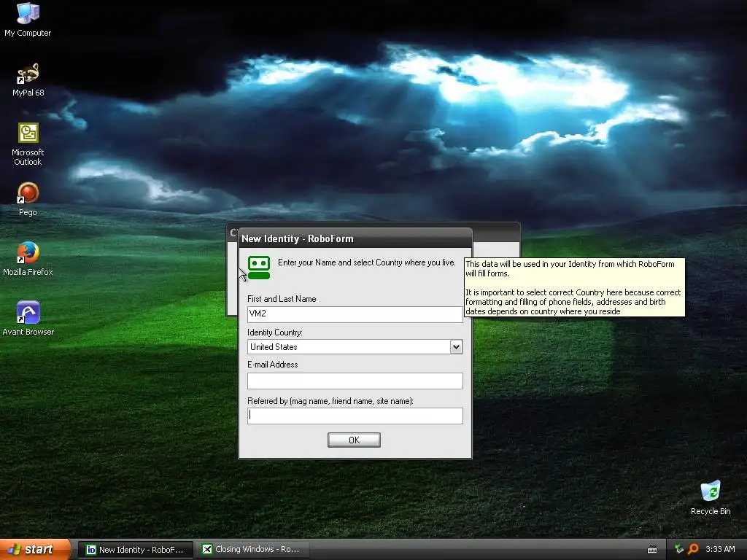Focus the First and Last Name field
Viewport: 747px width, 560px height.
coord(355,314)
